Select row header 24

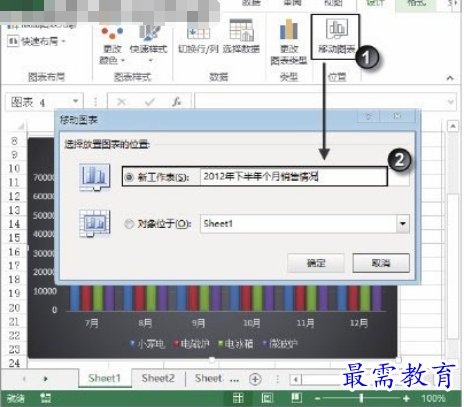coord(14,363)
